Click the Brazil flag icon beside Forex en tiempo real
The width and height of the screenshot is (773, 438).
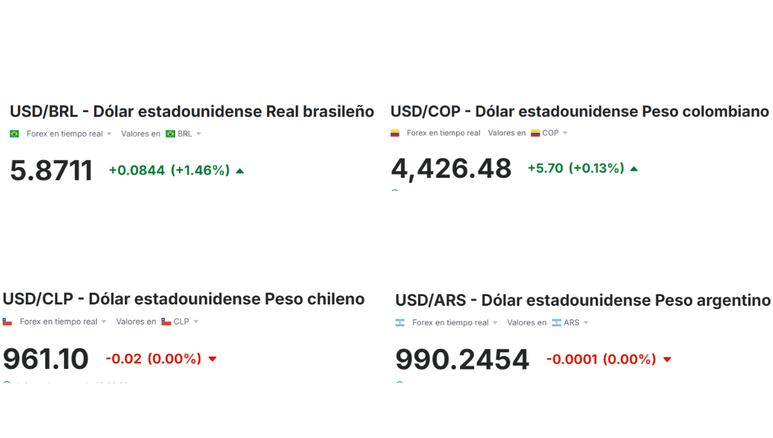tap(14, 134)
